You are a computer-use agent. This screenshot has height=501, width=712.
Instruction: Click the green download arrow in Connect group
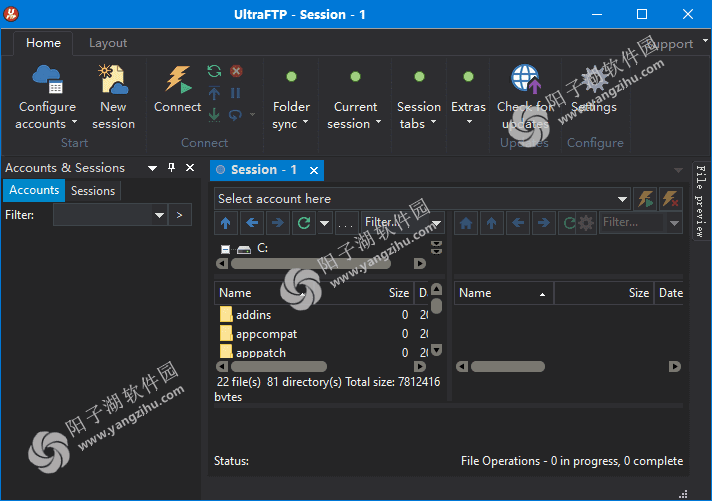click(x=214, y=114)
